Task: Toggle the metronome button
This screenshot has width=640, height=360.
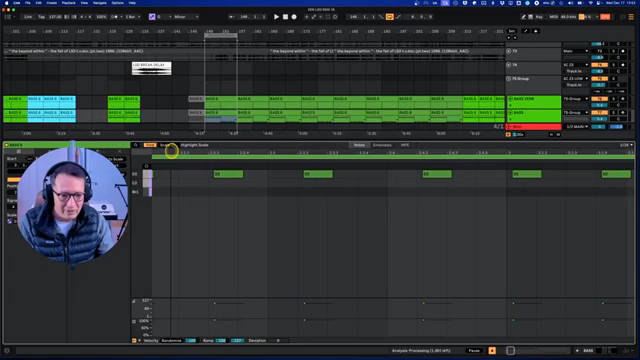Action: pyautogui.click(x=116, y=17)
